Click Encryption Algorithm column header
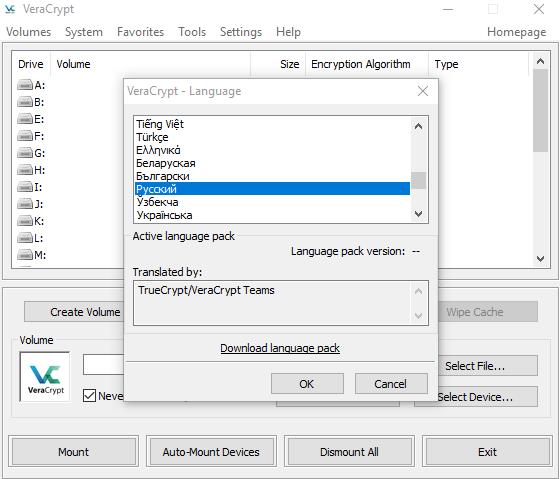The image size is (560, 479). coord(367,64)
